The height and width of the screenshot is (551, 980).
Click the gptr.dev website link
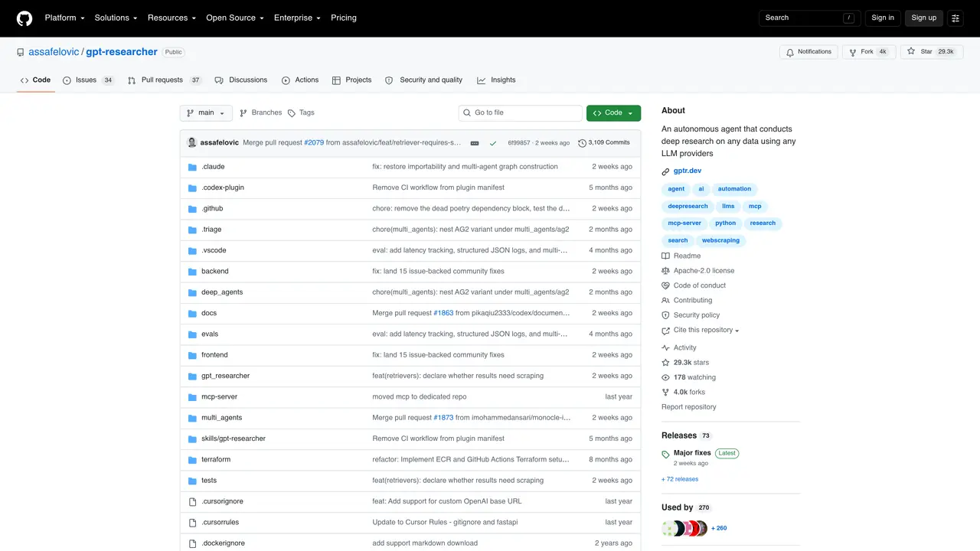688,171
